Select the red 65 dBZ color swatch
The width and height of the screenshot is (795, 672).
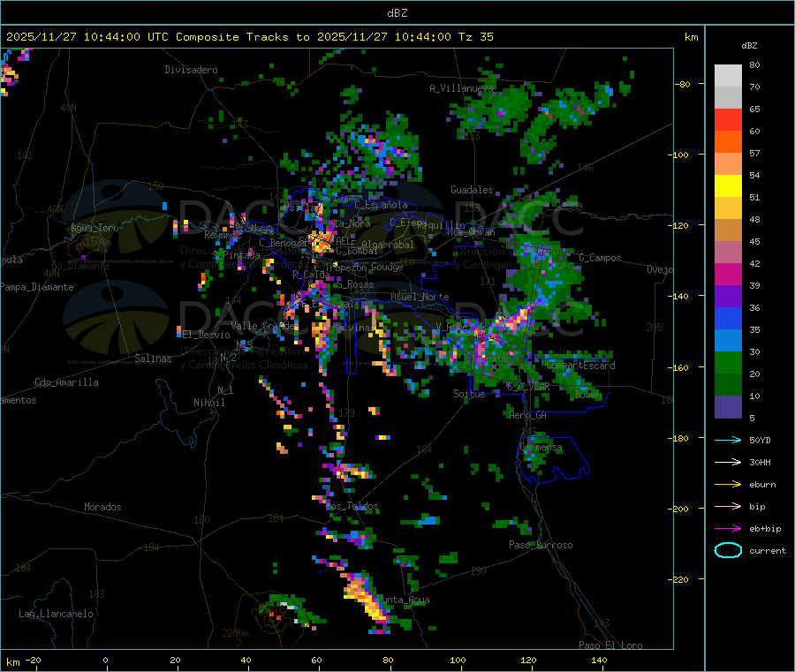point(728,119)
